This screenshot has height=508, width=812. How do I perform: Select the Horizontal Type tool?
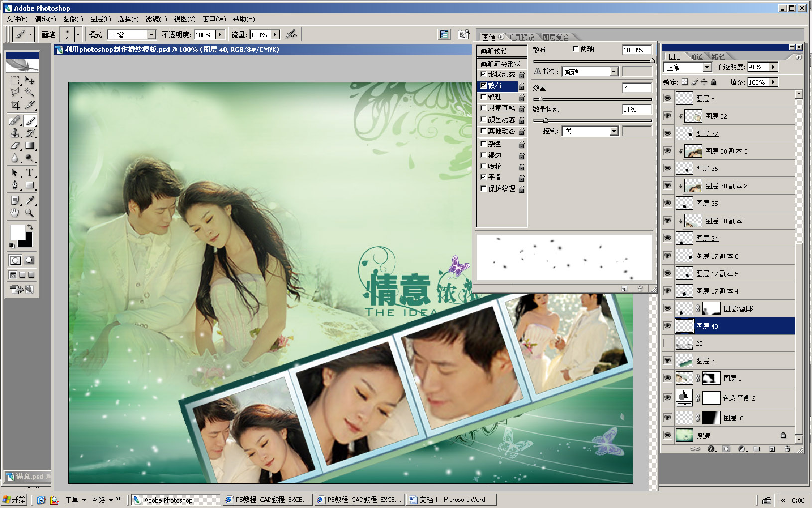(30, 173)
